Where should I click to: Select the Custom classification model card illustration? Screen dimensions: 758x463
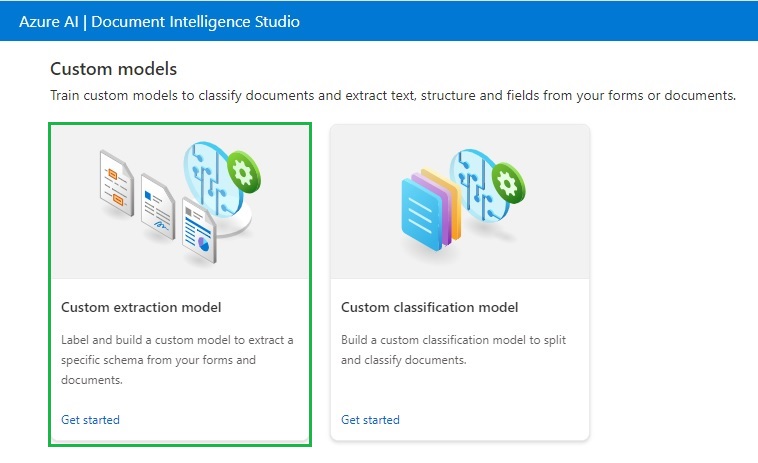pos(460,202)
